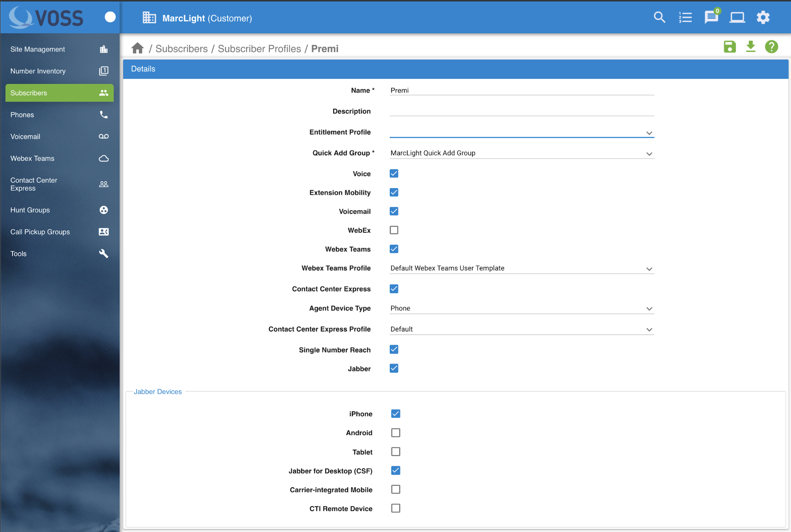This screenshot has width=791, height=532.
Task: Select the Subscribers menu item
Action: (x=59, y=93)
